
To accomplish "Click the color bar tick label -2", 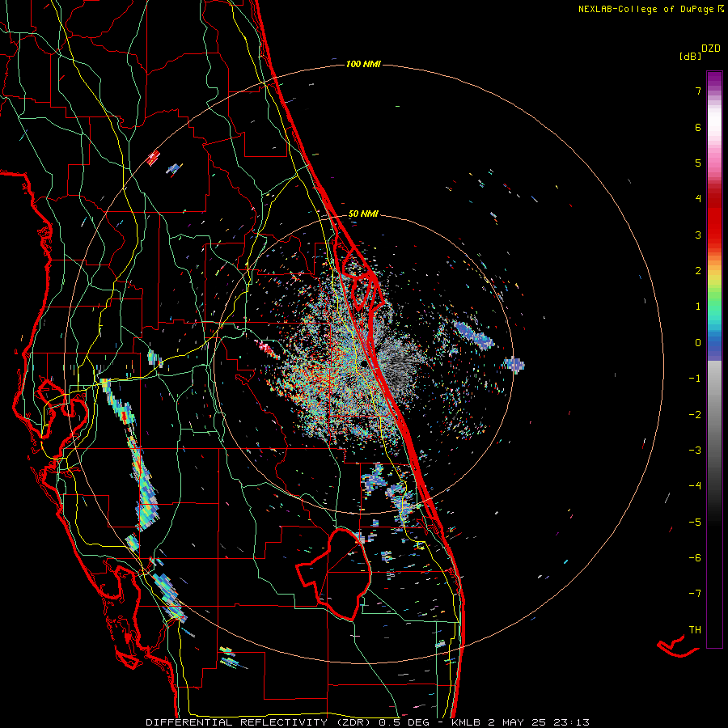I will (x=695, y=415).
